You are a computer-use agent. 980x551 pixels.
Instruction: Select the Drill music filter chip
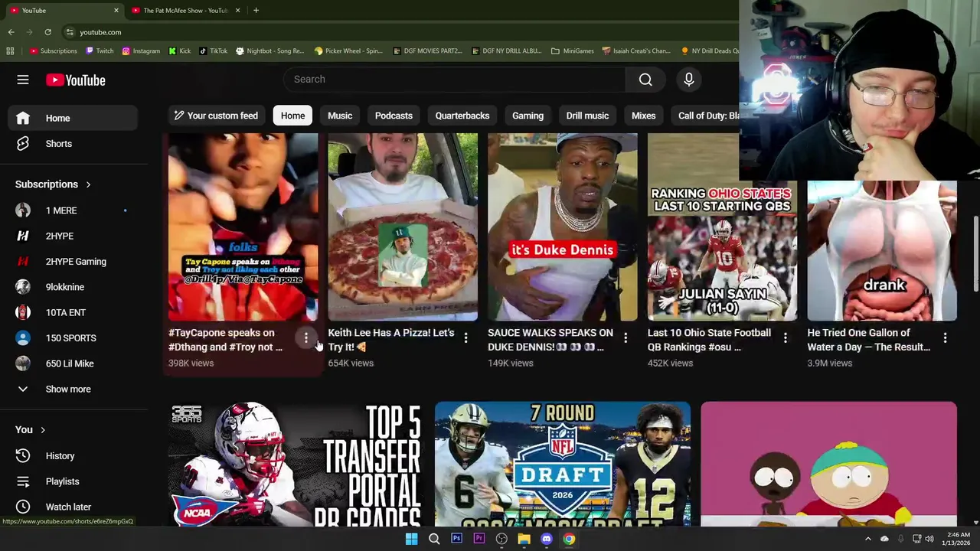point(587,116)
